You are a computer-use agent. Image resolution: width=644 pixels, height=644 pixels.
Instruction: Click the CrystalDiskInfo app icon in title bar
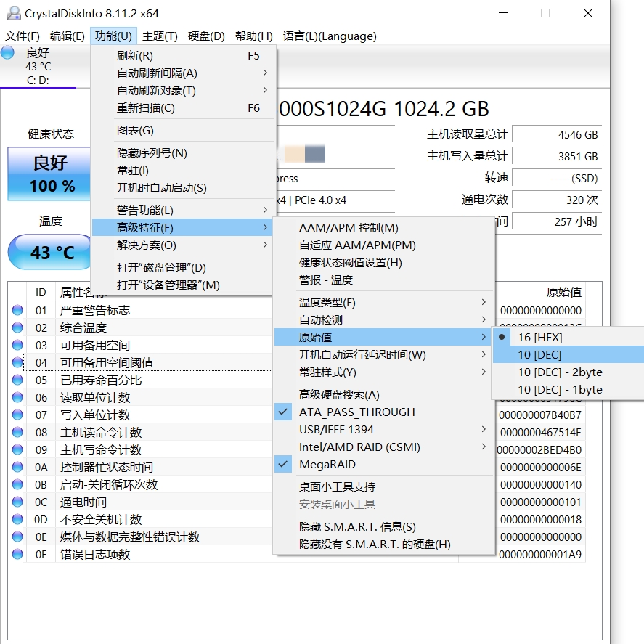pyautogui.click(x=13, y=13)
